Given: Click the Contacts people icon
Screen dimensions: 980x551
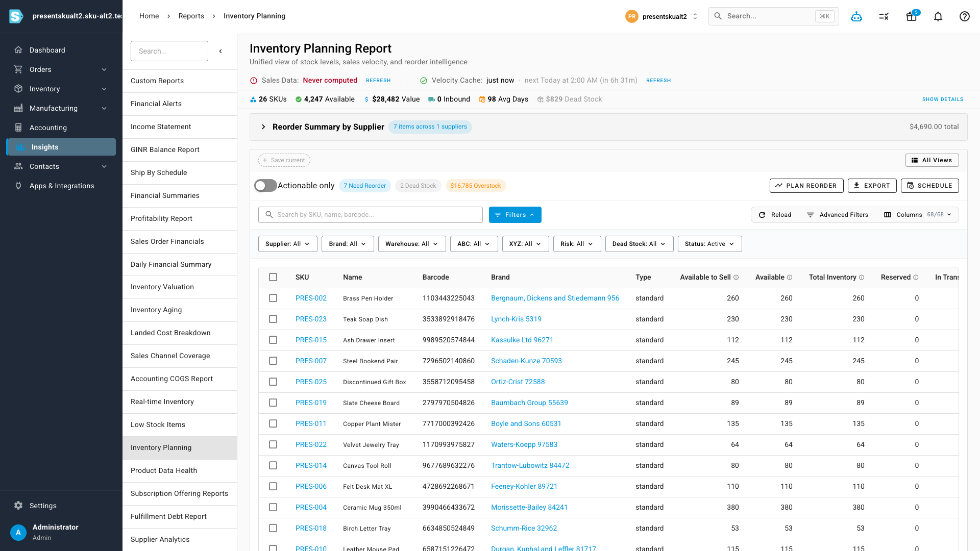Looking at the screenshot, I should click(x=18, y=166).
